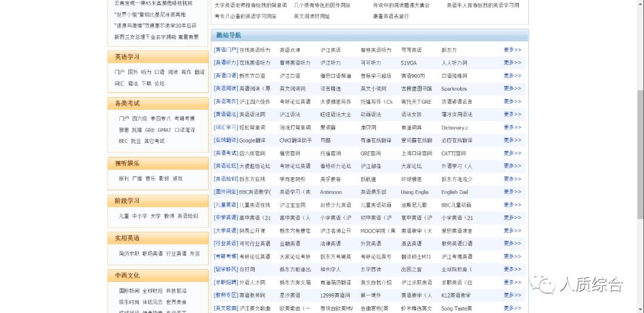Open the 英语考试 category link
Screen dimensions: 644x313
point(226,153)
